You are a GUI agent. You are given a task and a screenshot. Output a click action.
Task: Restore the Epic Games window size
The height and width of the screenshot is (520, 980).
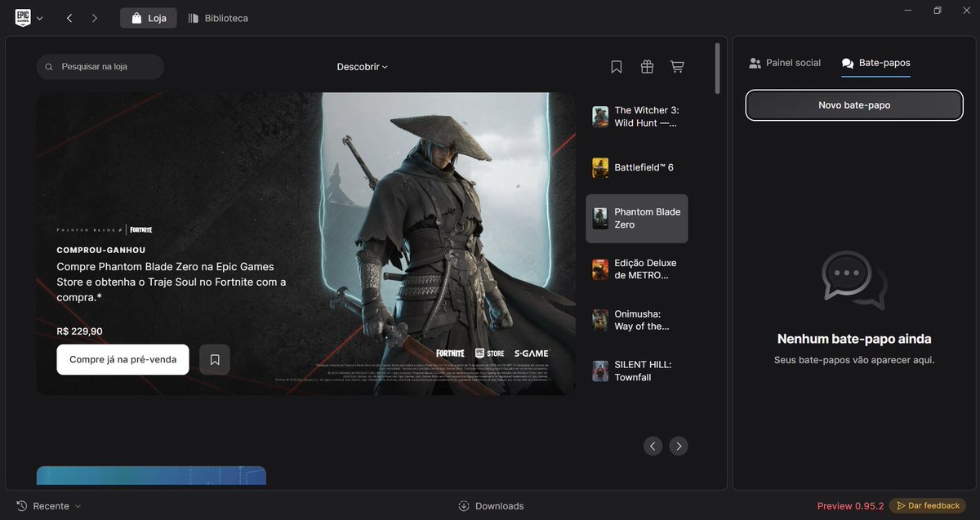coord(938,10)
